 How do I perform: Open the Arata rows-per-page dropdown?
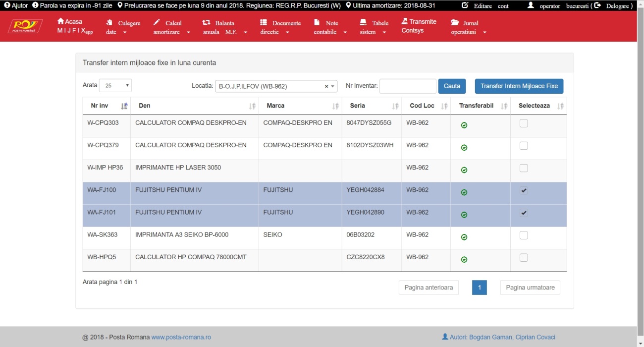(x=115, y=86)
